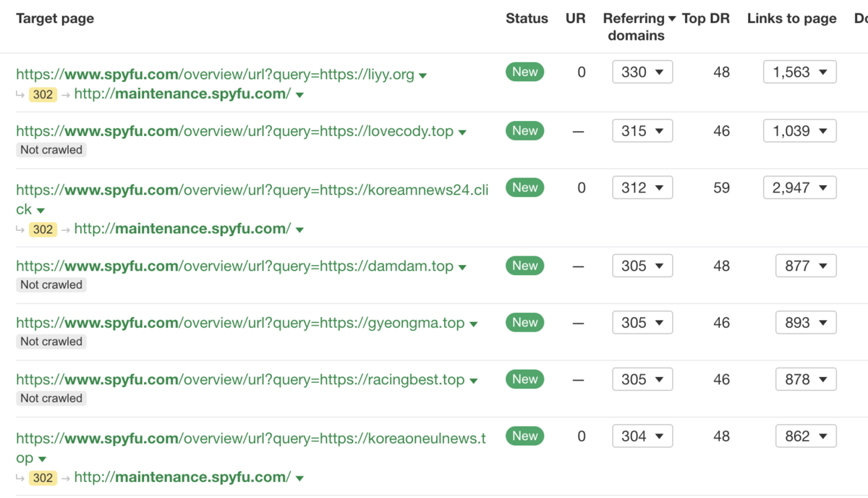868x498 pixels.
Task: Click the Status column header
Action: click(x=527, y=19)
